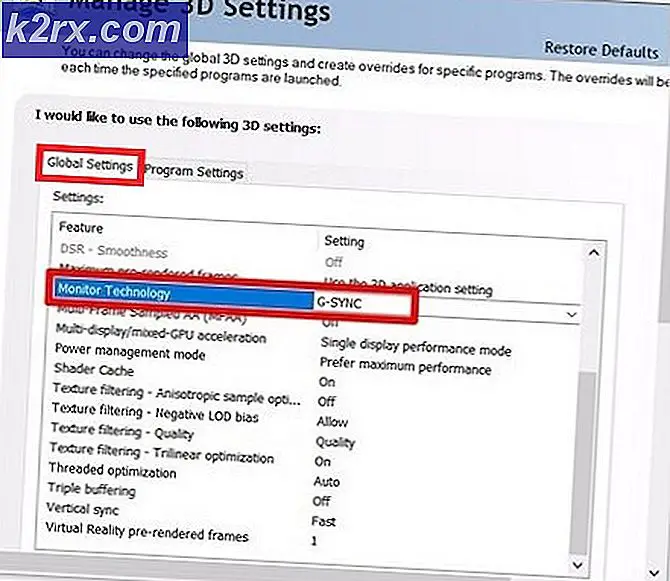This screenshot has height=581, width=670.
Task: Switch to the Global Settings tab
Action: (x=90, y=164)
